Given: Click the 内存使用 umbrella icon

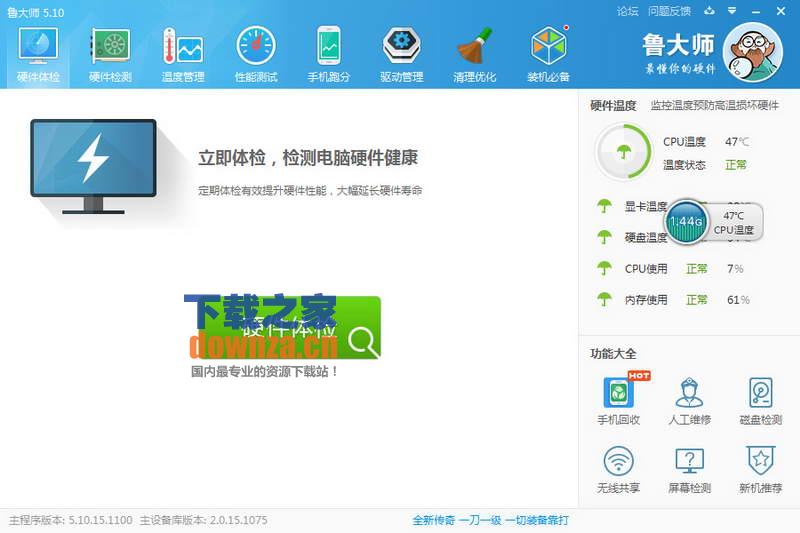Looking at the screenshot, I should click(605, 299).
